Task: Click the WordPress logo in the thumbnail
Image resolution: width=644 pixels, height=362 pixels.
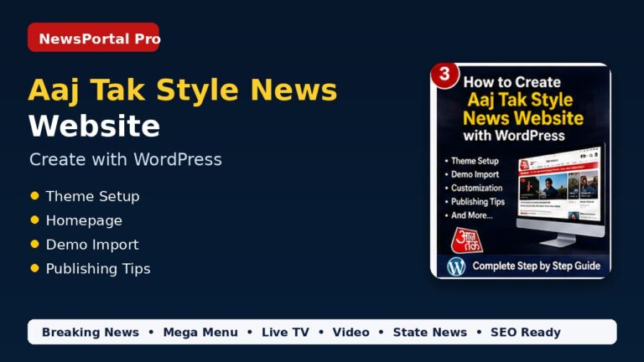Action: point(456,266)
